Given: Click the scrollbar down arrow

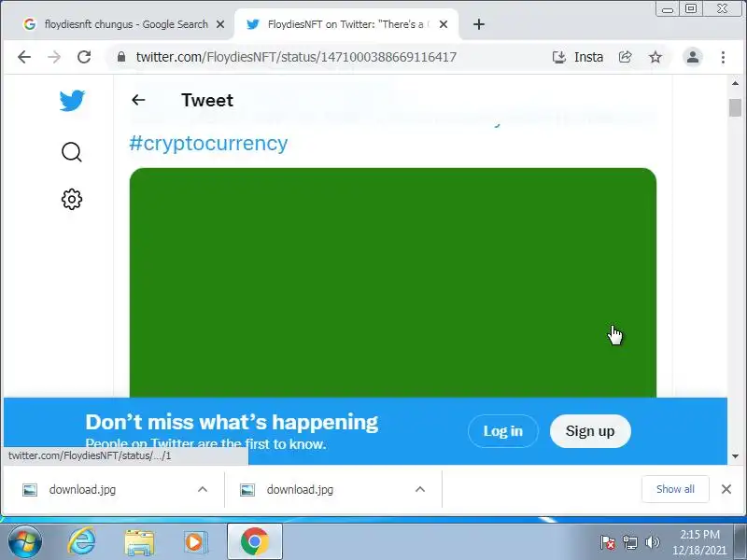Looking at the screenshot, I should (735, 456).
